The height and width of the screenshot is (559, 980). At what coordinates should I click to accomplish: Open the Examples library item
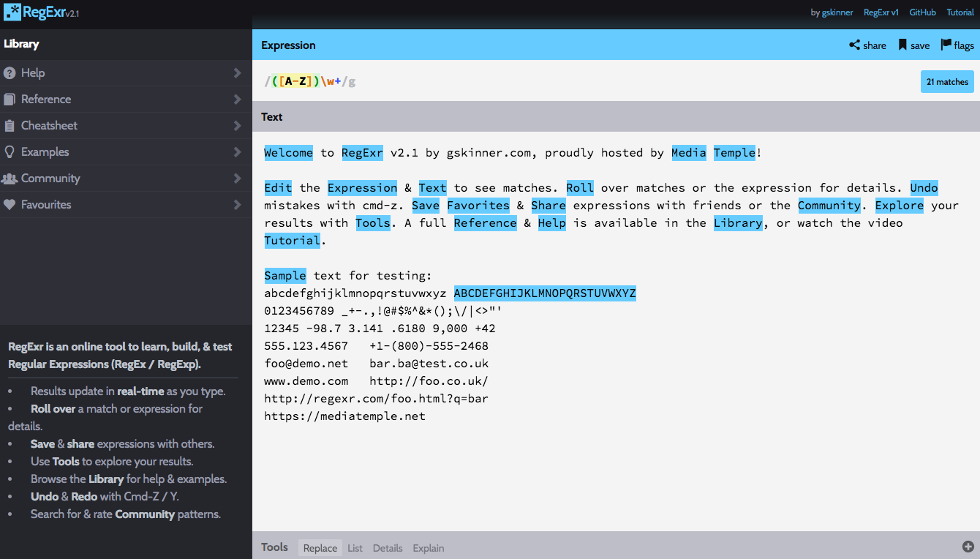[126, 152]
